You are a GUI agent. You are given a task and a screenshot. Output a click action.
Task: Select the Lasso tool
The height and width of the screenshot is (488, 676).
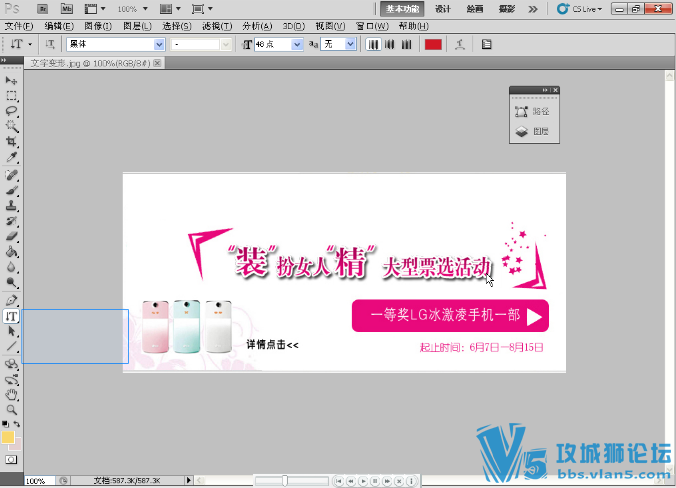[11, 111]
